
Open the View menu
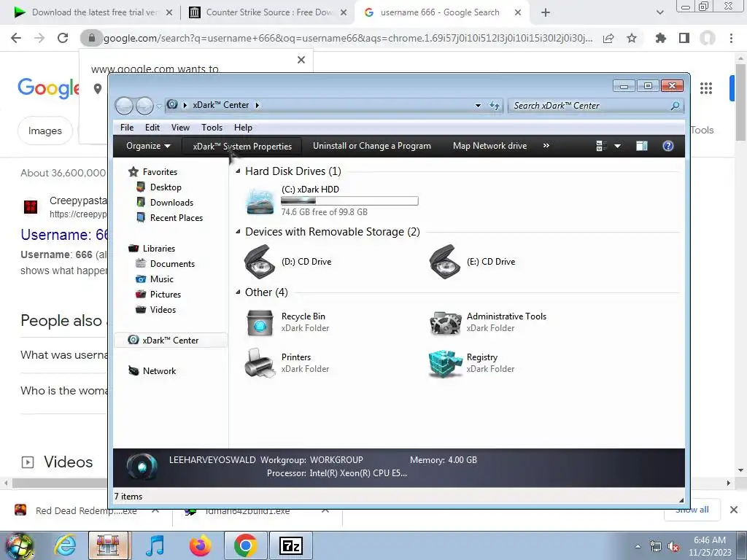pos(181,127)
